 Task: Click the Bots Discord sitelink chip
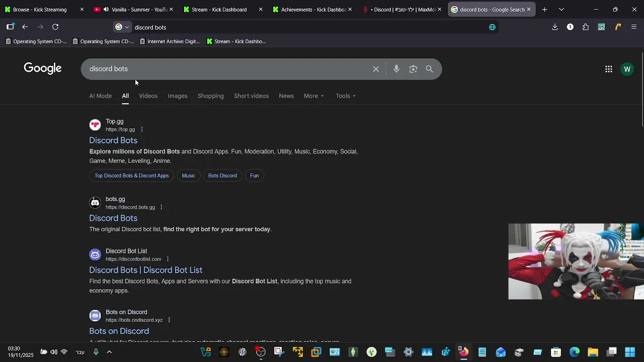tap(222, 175)
